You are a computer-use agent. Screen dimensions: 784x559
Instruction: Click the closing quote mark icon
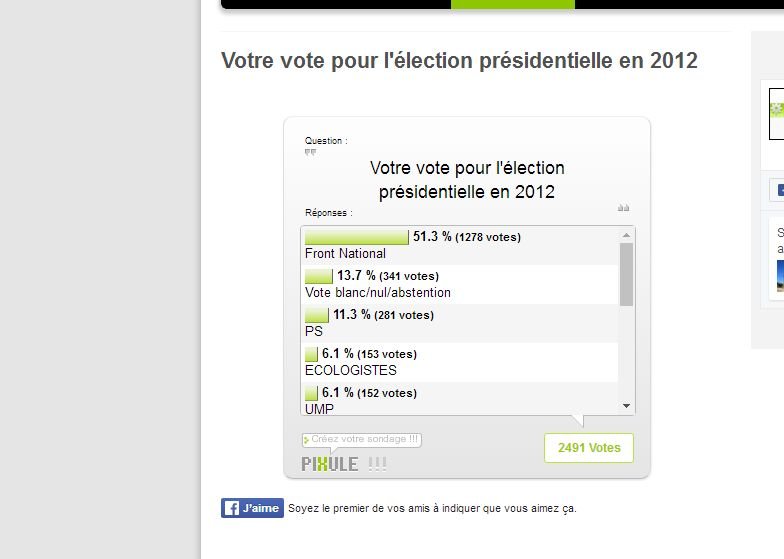coord(623,208)
